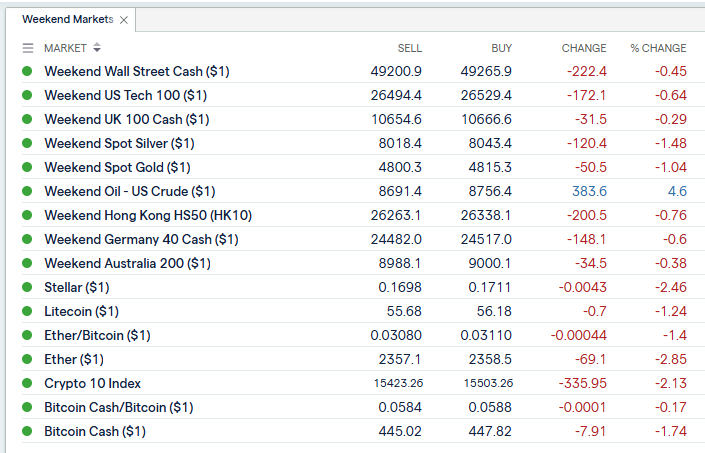Open Weekend UK 100 Cash ($1) market
Image resolution: width=705 pixels, height=453 pixels.
(127, 120)
